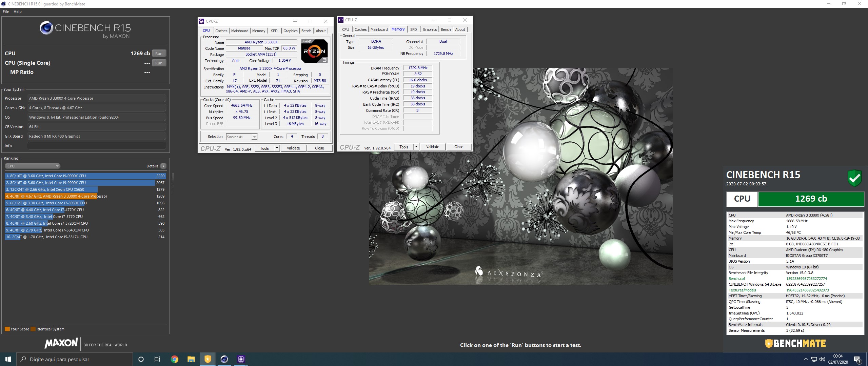The height and width of the screenshot is (366, 868).
Task: Click the Processor field in Your System
Action: coord(97,98)
